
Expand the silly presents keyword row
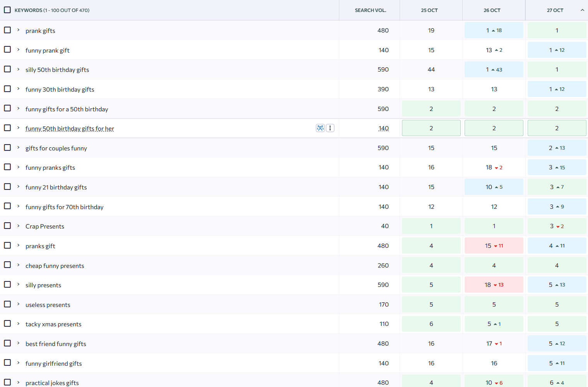pos(18,284)
